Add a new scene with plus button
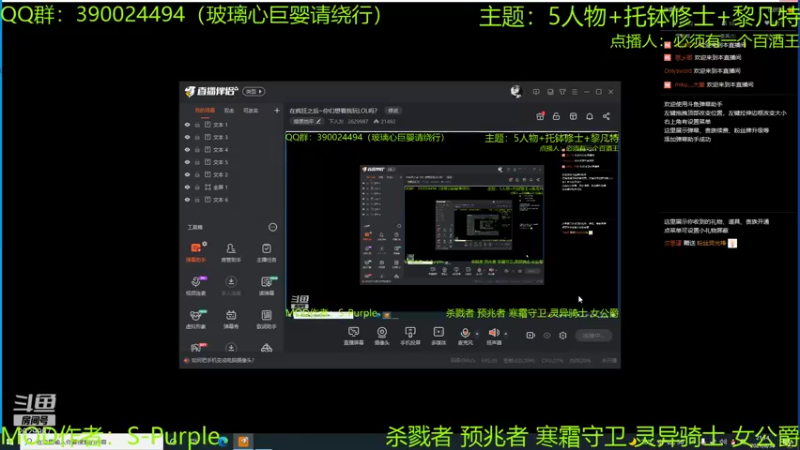 tap(277, 110)
